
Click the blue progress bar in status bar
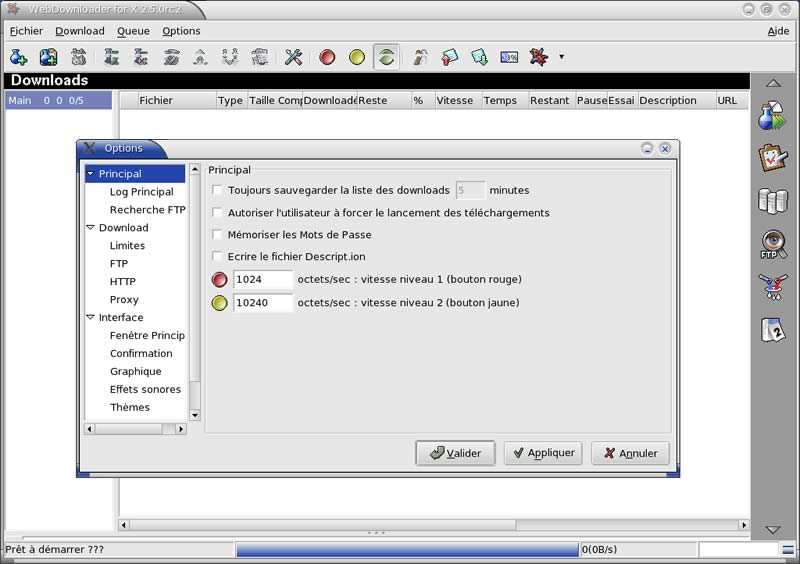click(408, 550)
